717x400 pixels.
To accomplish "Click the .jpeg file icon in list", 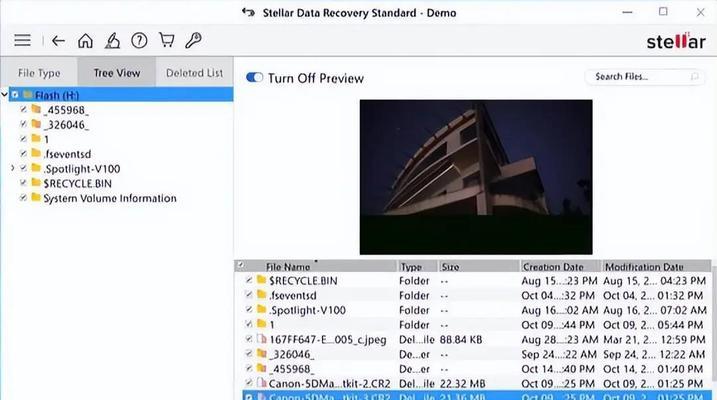I will coord(262,339).
